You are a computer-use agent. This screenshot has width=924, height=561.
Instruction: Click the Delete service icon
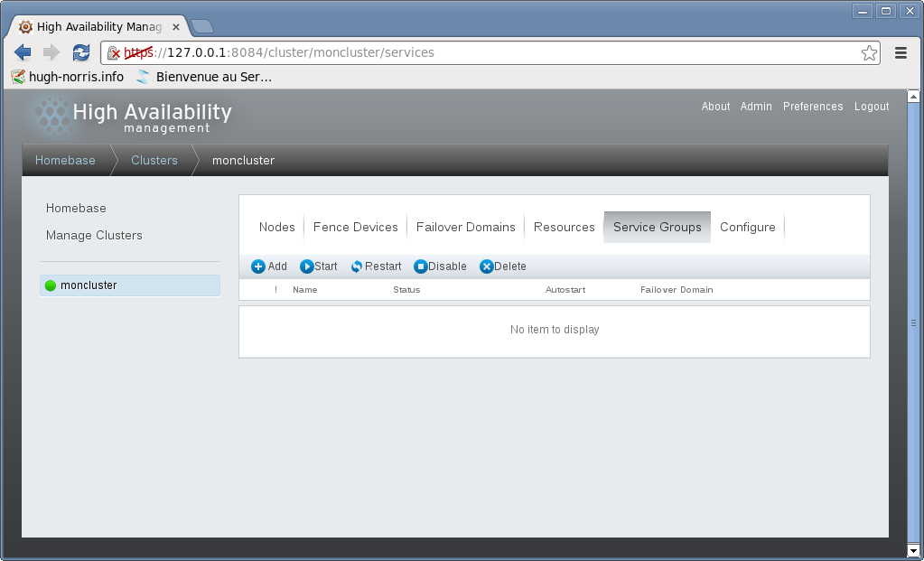[x=487, y=266]
